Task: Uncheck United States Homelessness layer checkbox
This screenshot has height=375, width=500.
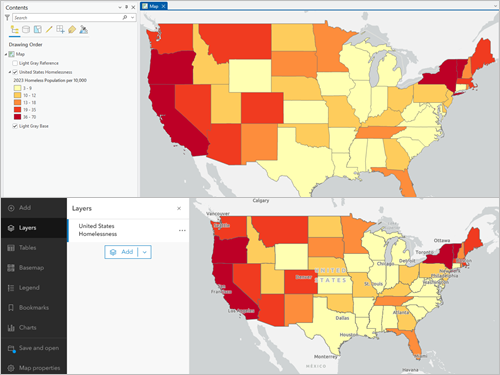Action: coord(15,72)
